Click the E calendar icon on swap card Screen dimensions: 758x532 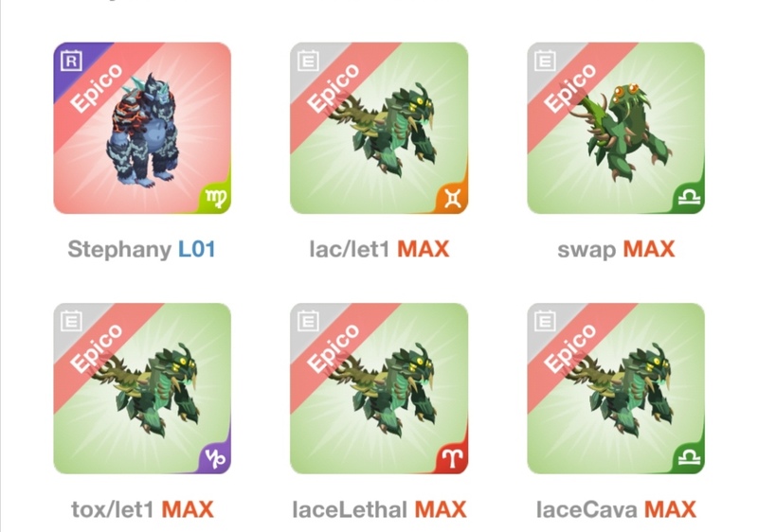(545, 61)
